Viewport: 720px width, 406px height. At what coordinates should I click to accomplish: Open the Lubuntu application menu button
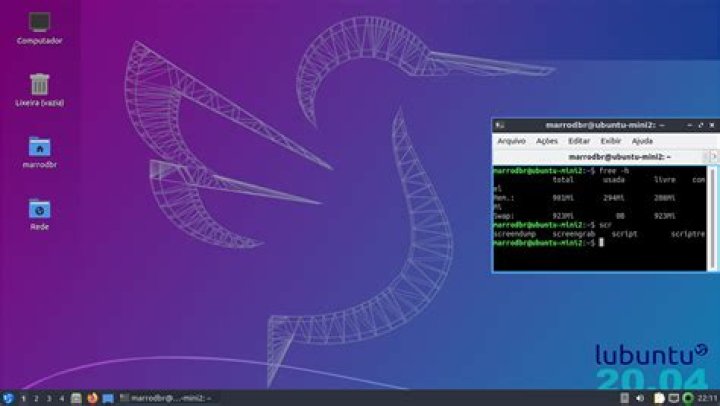[8, 398]
